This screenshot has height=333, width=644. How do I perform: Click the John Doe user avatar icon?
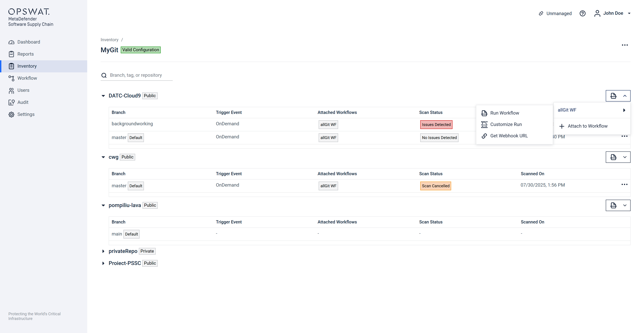[x=597, y=13]
